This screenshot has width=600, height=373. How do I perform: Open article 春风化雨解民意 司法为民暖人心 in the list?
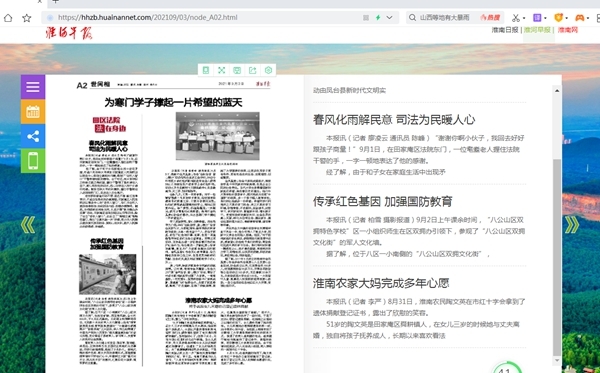point(394,120)
